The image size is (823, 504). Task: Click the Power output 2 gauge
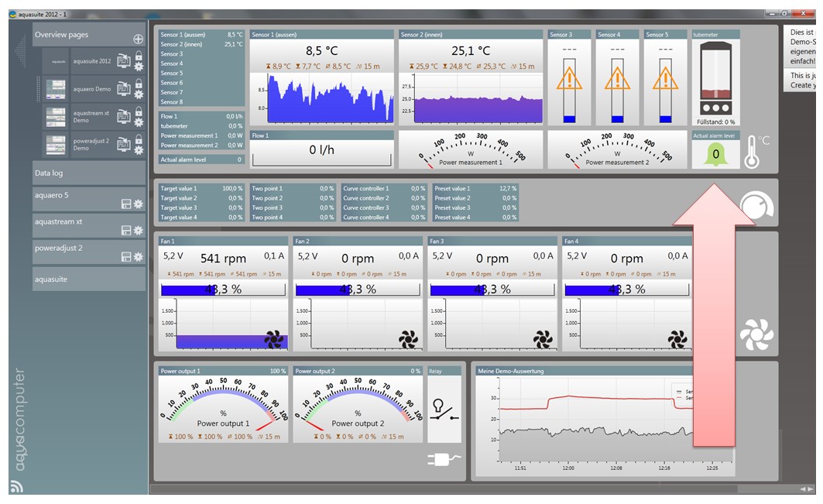tap(358, 404)
